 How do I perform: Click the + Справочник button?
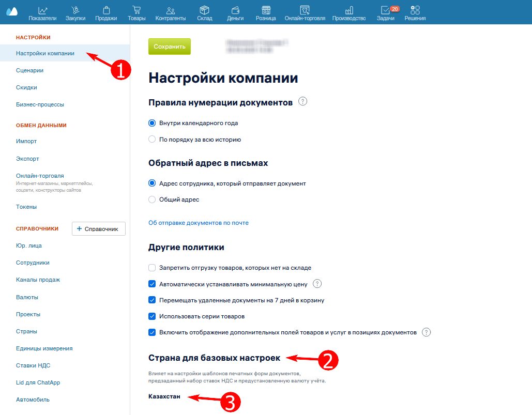[98, 229]
